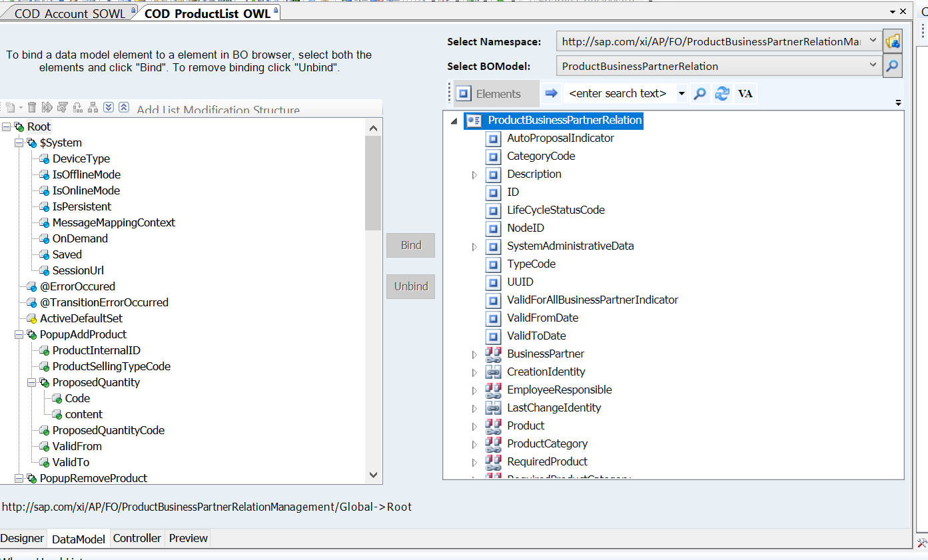Open the Select Namespace dropdown
The image size is (928, 560).
click(x=873, y=41)
